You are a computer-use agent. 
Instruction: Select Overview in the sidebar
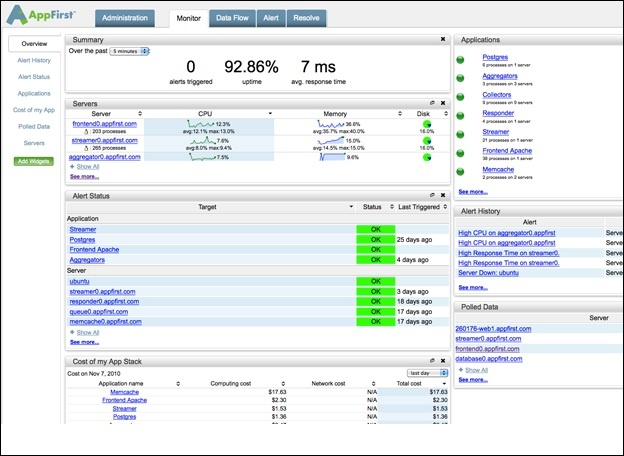[x=34, y=44]
